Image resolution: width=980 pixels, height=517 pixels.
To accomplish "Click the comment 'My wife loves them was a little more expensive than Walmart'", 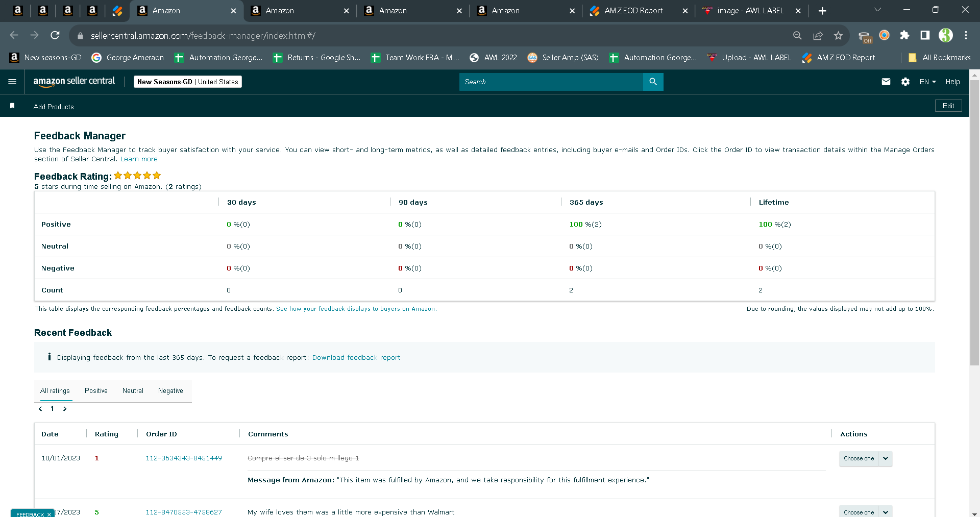I will [351, 512].
